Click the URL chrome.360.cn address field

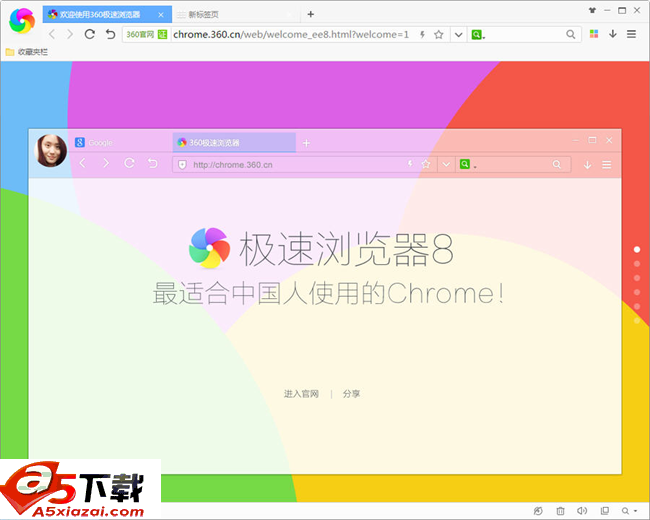pos(291,34)
